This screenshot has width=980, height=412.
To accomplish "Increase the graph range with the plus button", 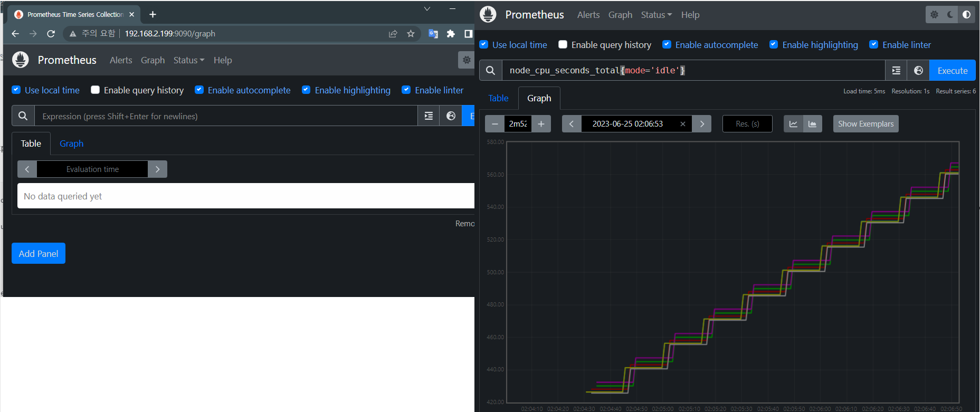I will point(541,124).
